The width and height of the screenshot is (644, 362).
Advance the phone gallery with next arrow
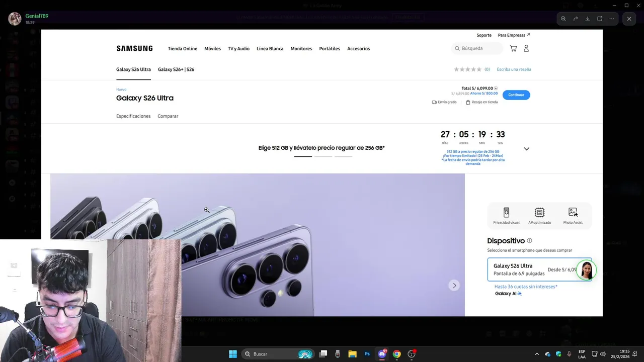click(454, 286)
